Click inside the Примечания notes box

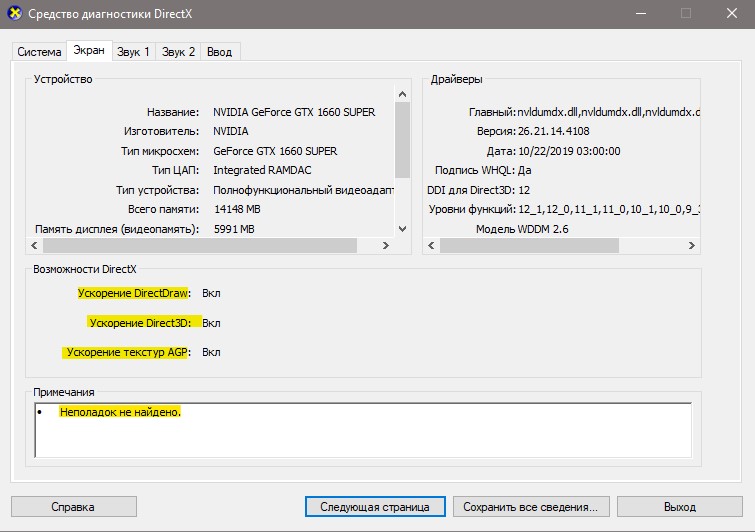point(363,430)
